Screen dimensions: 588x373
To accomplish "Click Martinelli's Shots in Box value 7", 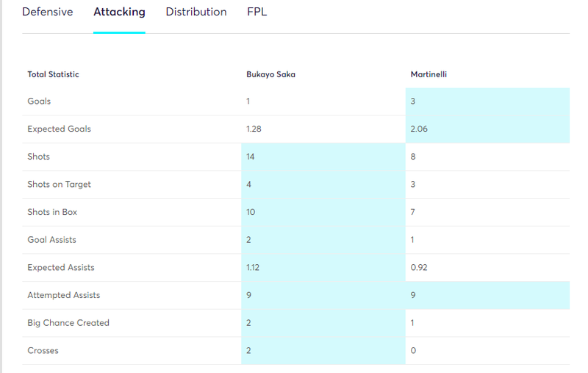I will click(x=412, y=212).
